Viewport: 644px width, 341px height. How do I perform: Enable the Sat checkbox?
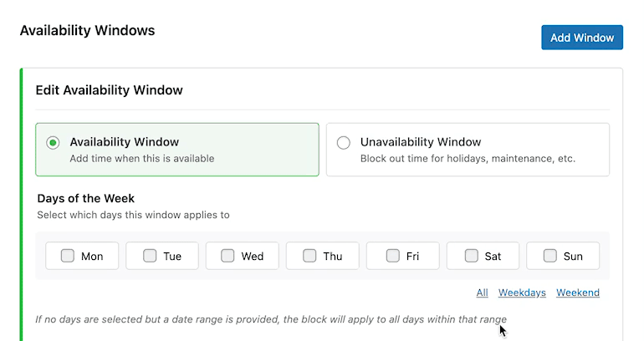[471, 256]
